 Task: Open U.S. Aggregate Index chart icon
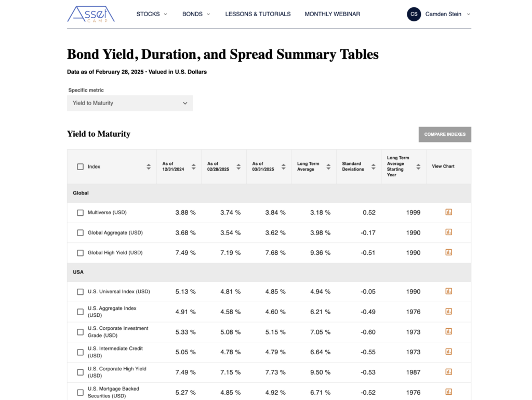click(x=448, y=312)
